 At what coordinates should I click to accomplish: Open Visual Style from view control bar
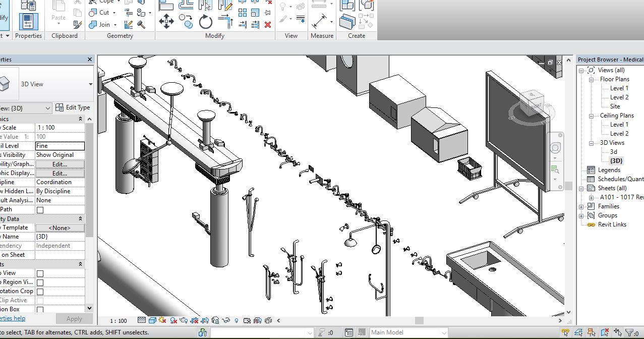(x=152, y=320)
